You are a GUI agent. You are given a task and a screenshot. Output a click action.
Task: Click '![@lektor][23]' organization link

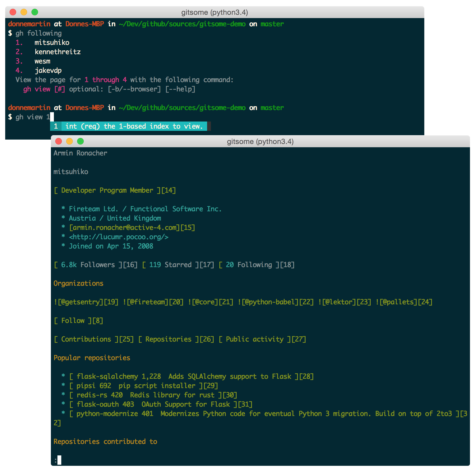pos(345,302)
